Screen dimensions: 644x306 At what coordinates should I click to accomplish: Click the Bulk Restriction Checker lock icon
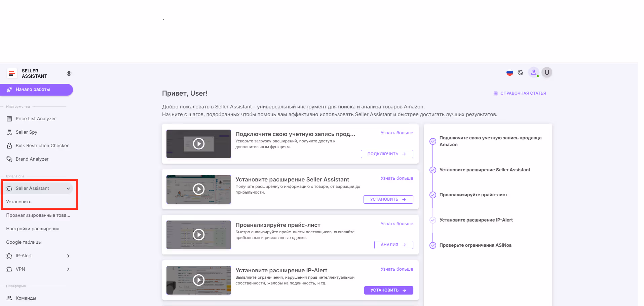9,146
